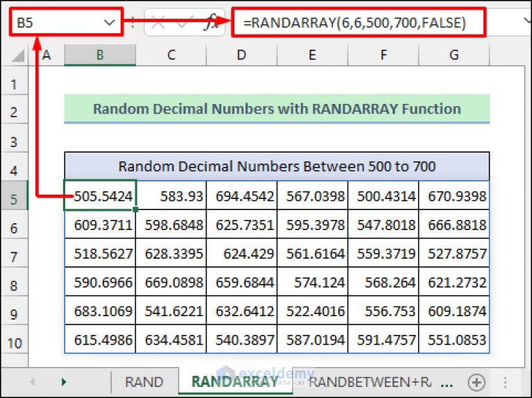Viewport: 532px width, 398px height.
Task: Click in the formula bar RANDARRAY formula
Action: coord(359,23)
